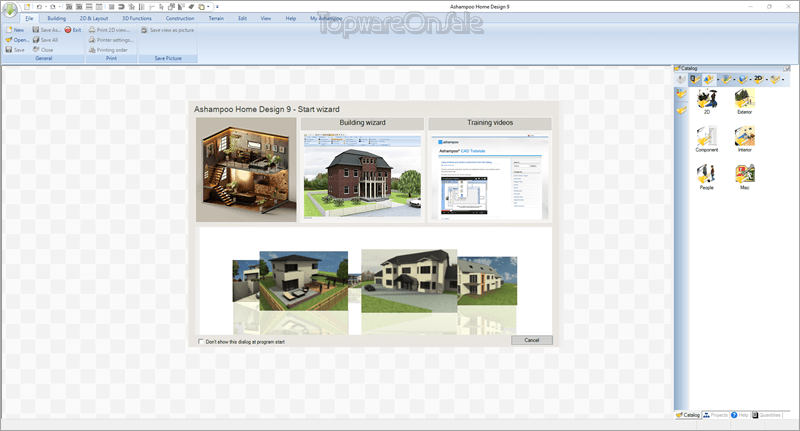This screenshot has width=800, height=431.
Task: Switch to the Construction ribbon tab
Action: (x=180, y=18)
